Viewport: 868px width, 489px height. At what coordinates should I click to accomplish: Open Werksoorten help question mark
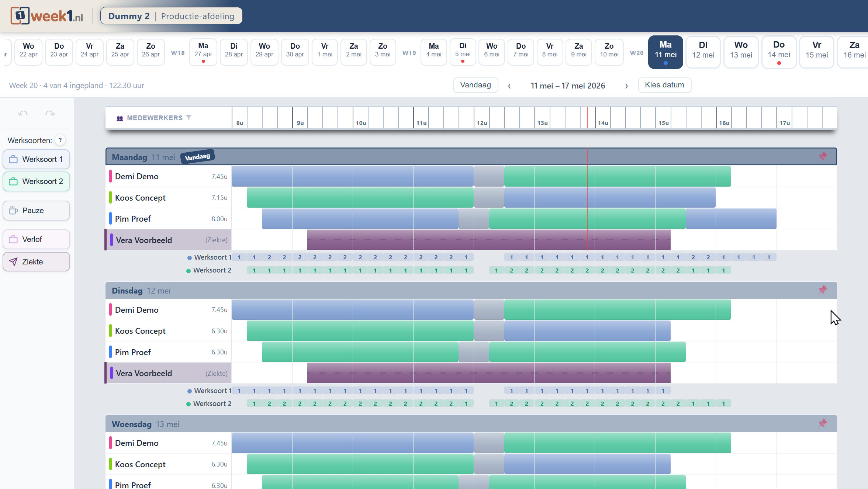[60, 140]
